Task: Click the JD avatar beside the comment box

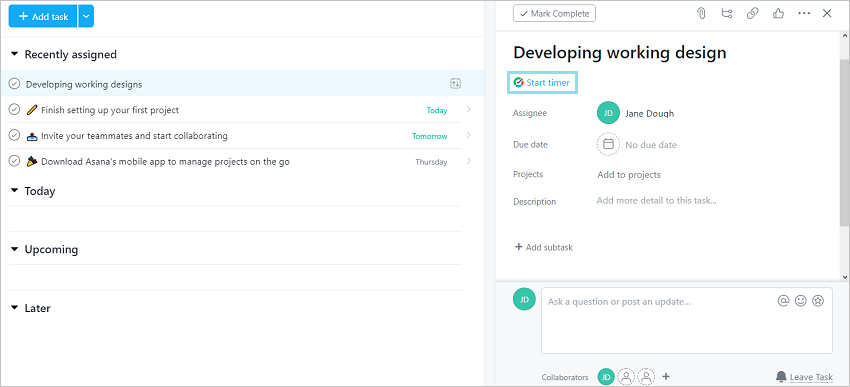Action: [524, 299]
